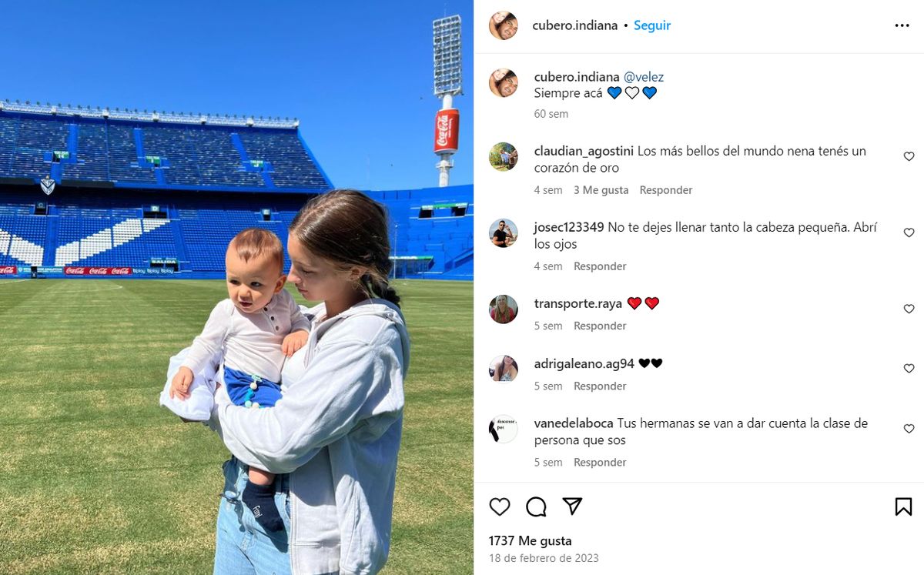Screen dimensions: 924x575
Task: Like transporte.raya's comment heart
Action: click(909, 309)
